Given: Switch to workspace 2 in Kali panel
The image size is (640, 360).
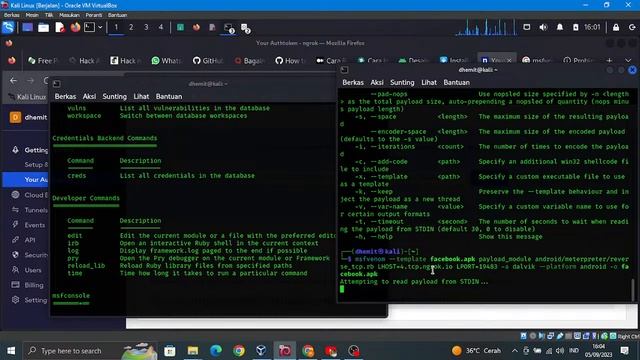Looking at the screenshot, I should (x=131, y=27).
